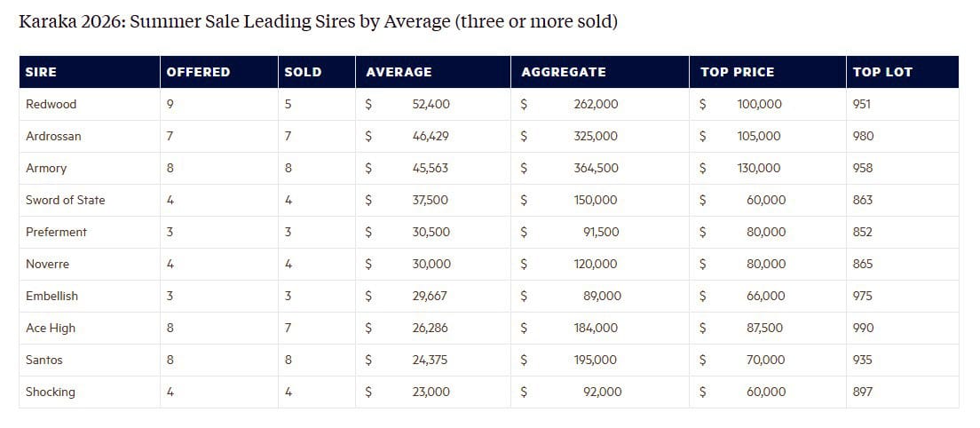Click the Noverre sire name

[x=48, y=264]
